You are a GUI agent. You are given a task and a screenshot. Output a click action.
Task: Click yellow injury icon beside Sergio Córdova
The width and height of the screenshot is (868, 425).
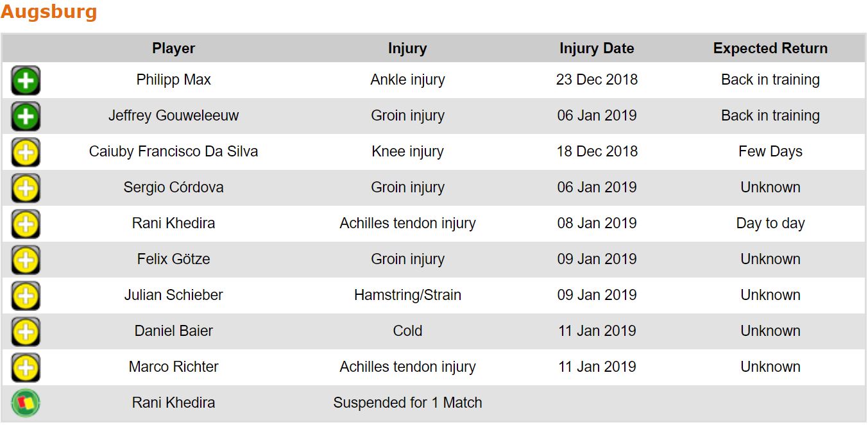pyautogui.click(x=26, y=188)
